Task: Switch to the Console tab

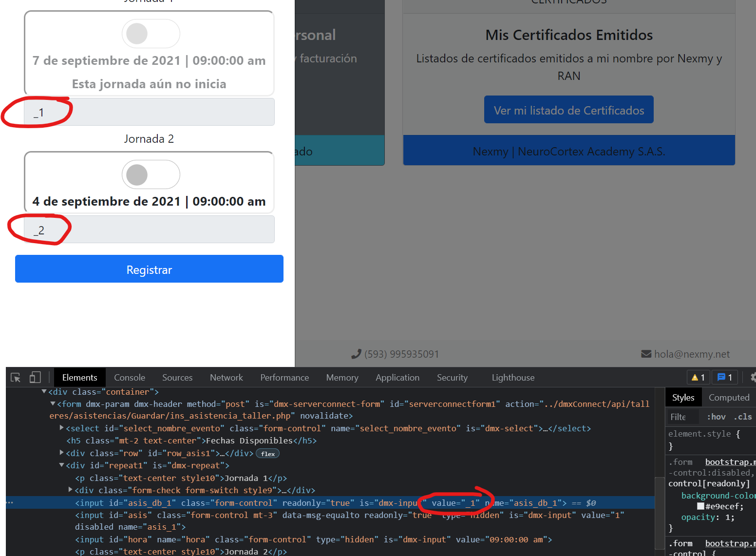Action: click(x=130, y=378)
